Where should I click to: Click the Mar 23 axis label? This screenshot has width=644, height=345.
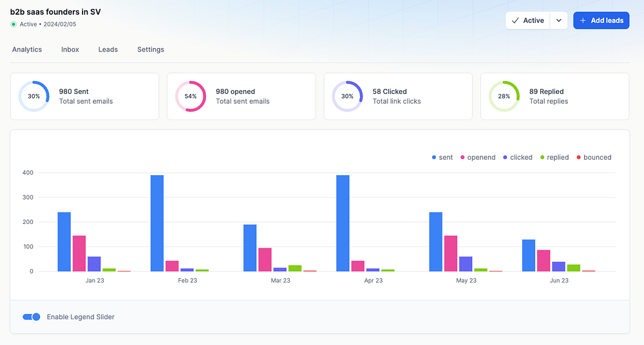pos(281,281)
